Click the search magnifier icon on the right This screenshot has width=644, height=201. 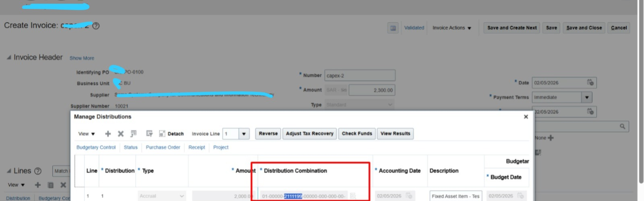point(622,126)
